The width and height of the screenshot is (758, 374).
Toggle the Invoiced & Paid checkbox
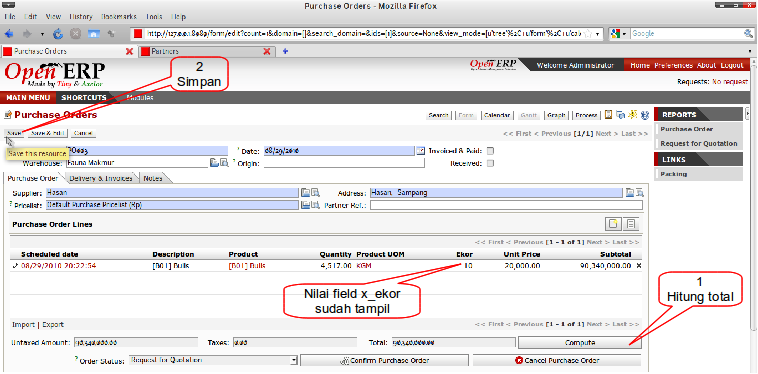[x=491, y=151]
